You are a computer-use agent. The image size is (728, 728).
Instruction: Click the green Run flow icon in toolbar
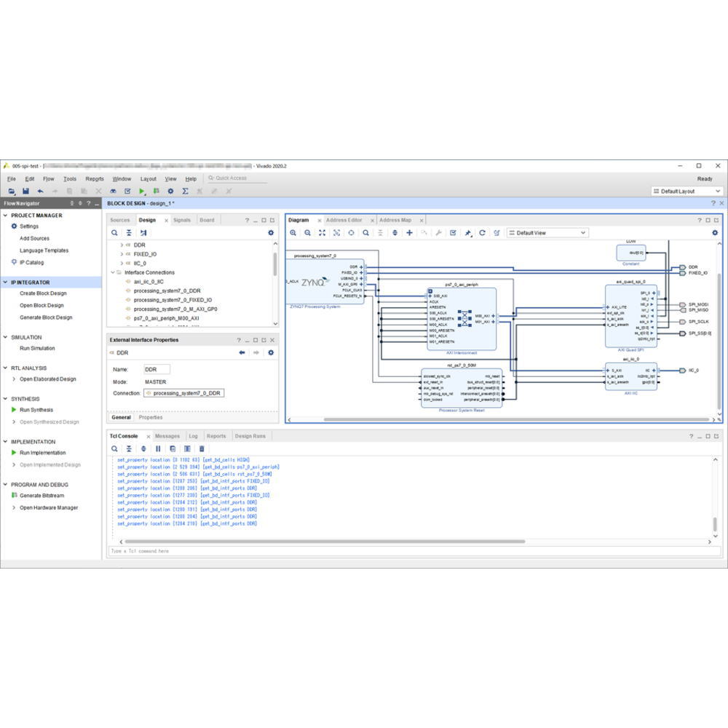(142, 191)
